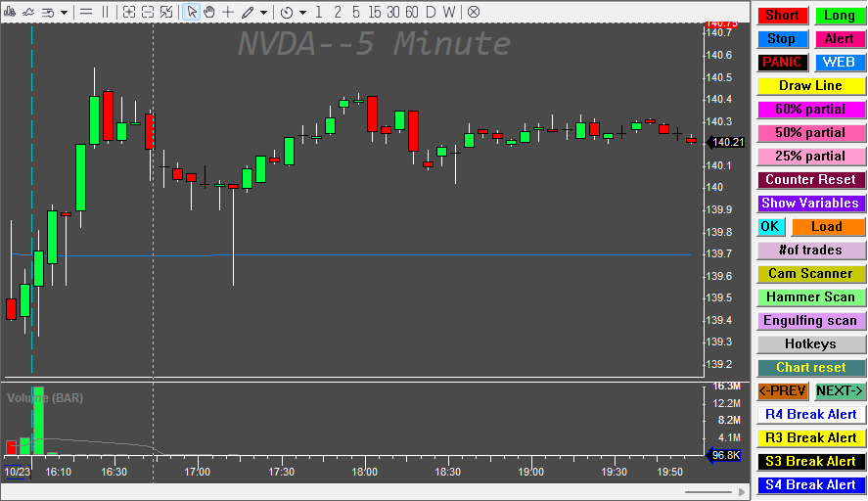This screenshot has height=501, width=868.
Task: Click the circled X close icon
Action: [x=474, y=12]
